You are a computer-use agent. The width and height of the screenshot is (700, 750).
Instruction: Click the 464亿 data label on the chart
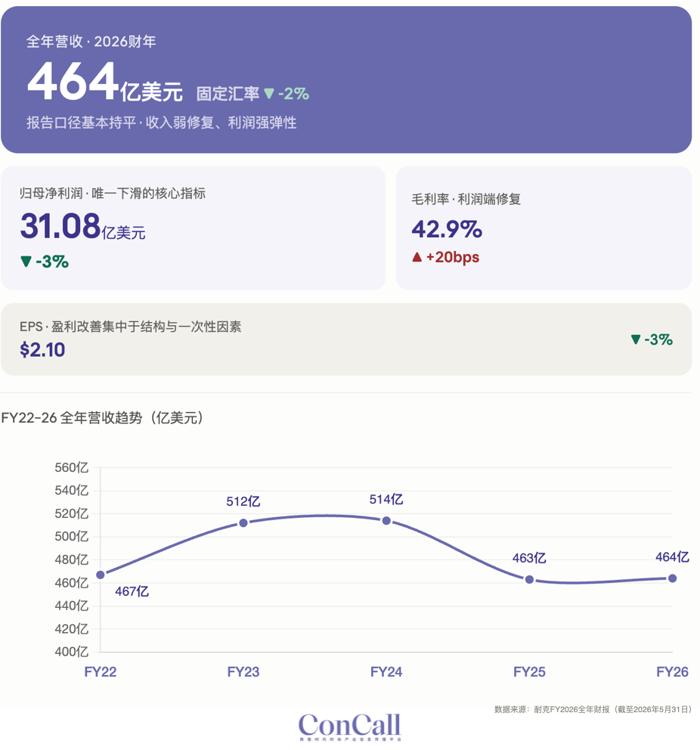[x=672, y=557]
